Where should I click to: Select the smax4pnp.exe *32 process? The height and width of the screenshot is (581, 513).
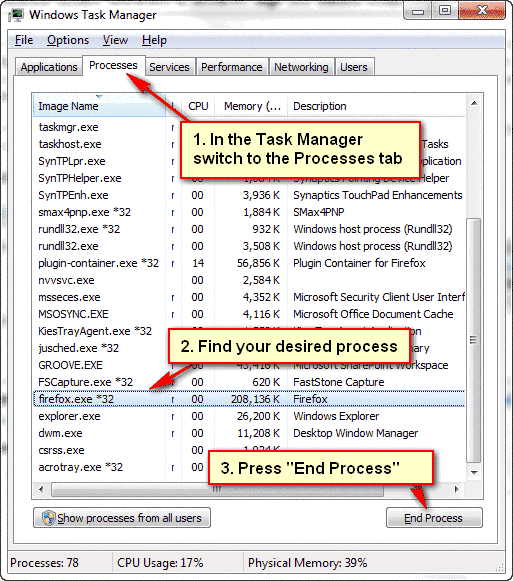click(249, 212)
